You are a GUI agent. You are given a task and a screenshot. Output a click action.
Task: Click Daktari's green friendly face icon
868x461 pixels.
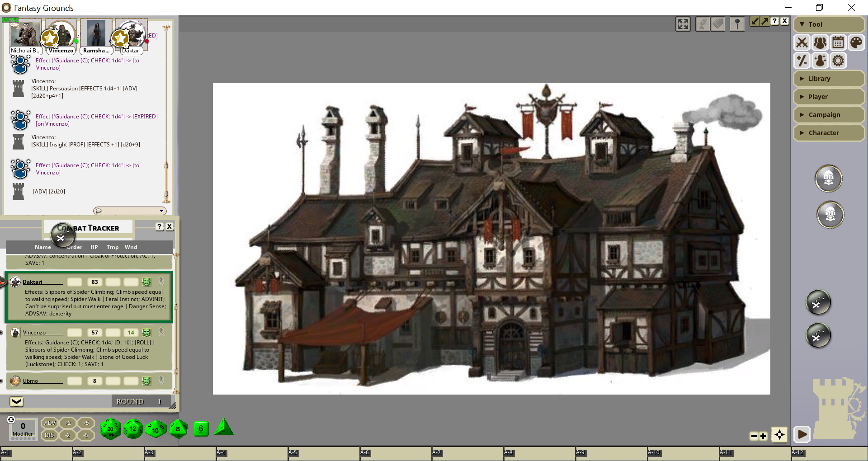click(x=146, y=282)
